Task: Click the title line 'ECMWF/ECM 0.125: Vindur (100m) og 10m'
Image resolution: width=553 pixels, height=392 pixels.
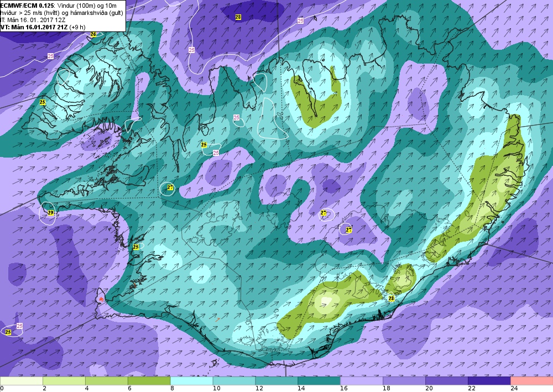Action: click(59, 6)
